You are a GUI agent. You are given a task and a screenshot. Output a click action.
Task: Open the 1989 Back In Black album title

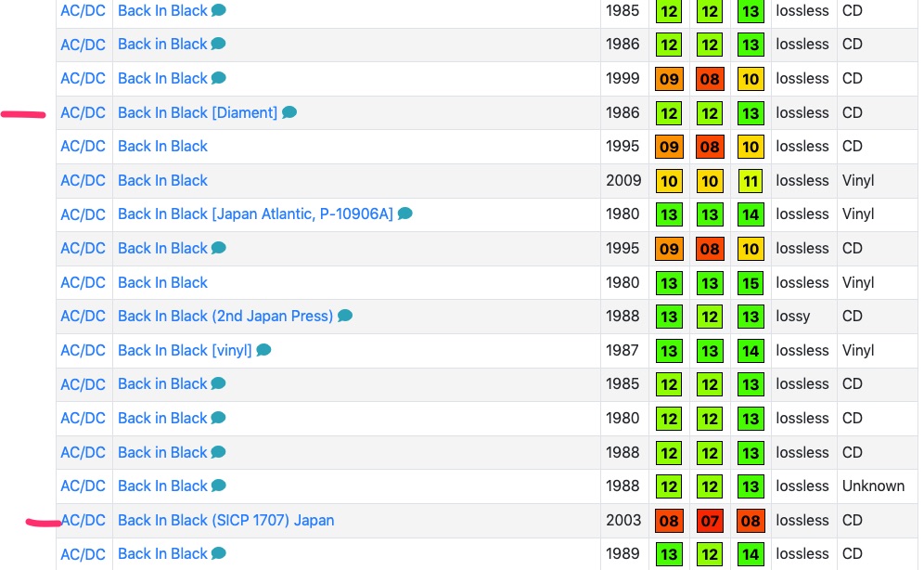(162, 553)
